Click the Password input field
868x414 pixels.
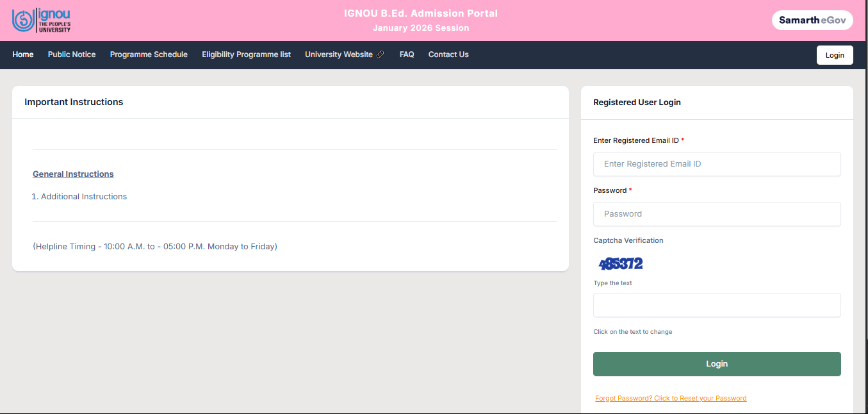[x=717, y=213]
